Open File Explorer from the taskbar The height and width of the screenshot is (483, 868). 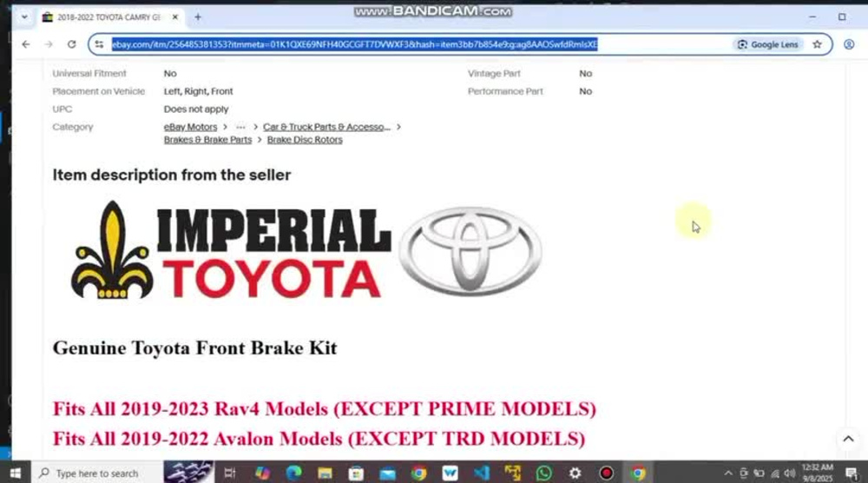325,473
